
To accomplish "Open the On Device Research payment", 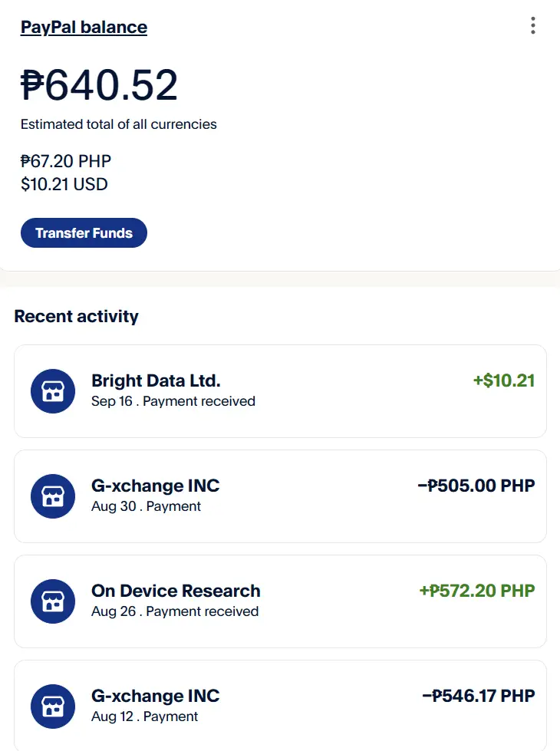I will click(280, 601).
